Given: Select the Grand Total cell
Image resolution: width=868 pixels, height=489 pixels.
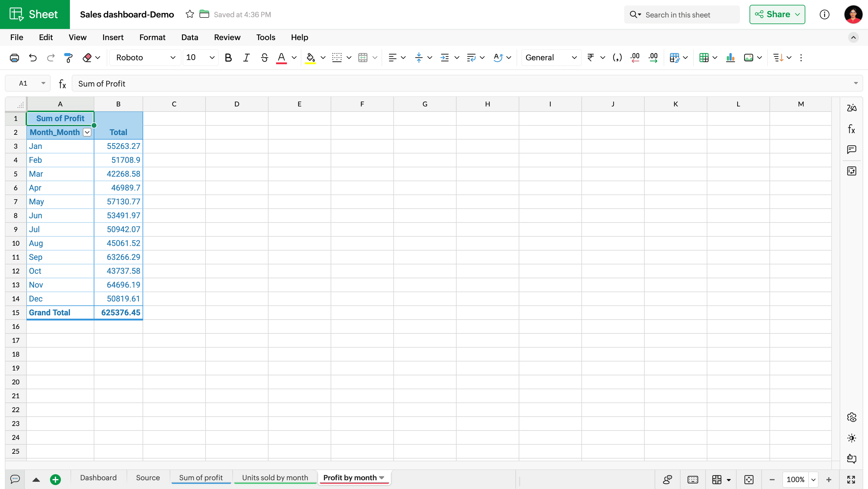Looking at the screenshot, I should tap(60, 313).
